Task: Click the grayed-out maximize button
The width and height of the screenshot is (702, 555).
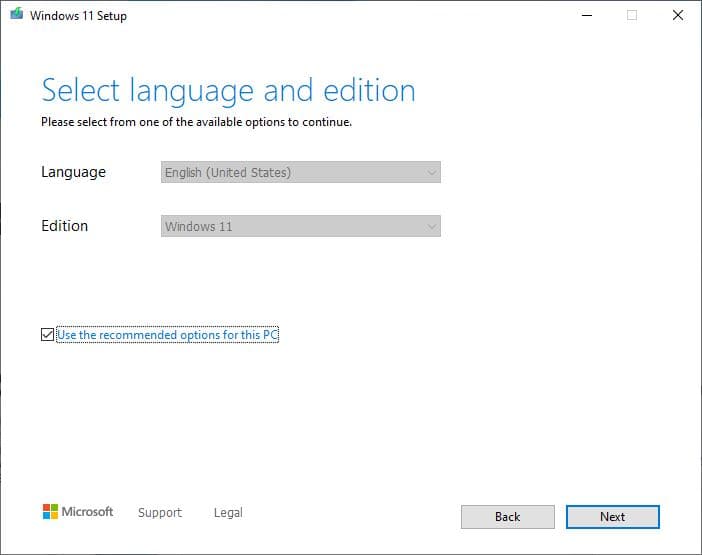Action: click(x=631, y=16)
